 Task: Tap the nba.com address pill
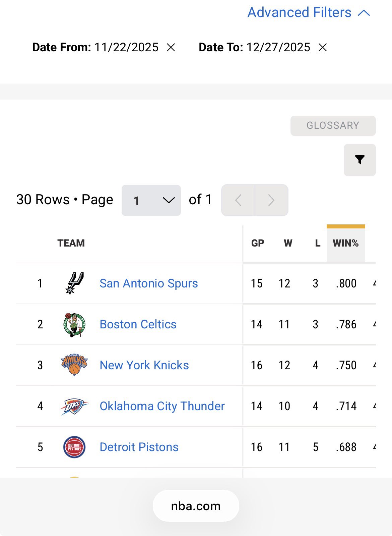(x=196, y=506)
